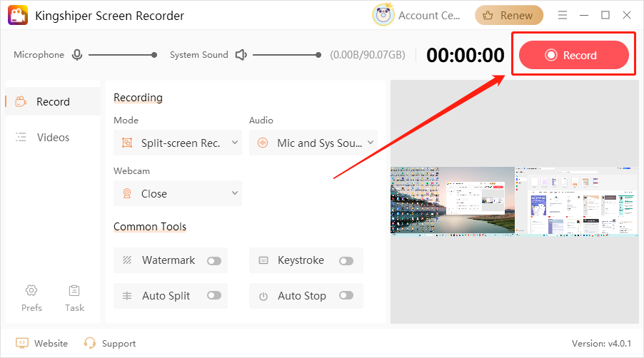Open the Split-screen Rec. mode selector
Viewport: 644px width, 358px height.
click(x=178, y=143)
